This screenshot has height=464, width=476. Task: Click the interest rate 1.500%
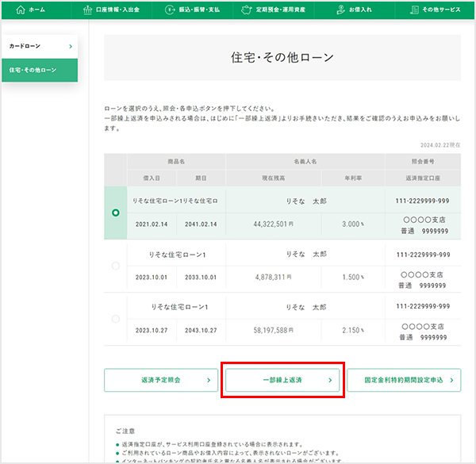353,277
